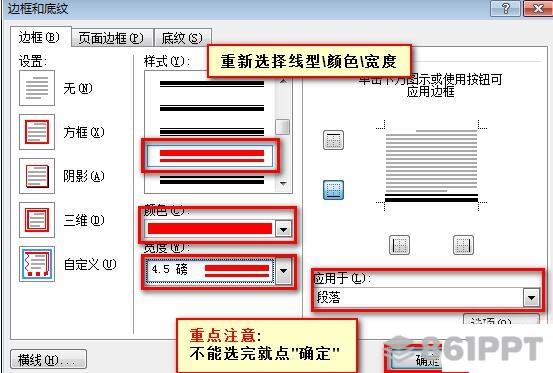Toggle the bottom border button in preview
This screenshot has width=553, height=373.
333,190
